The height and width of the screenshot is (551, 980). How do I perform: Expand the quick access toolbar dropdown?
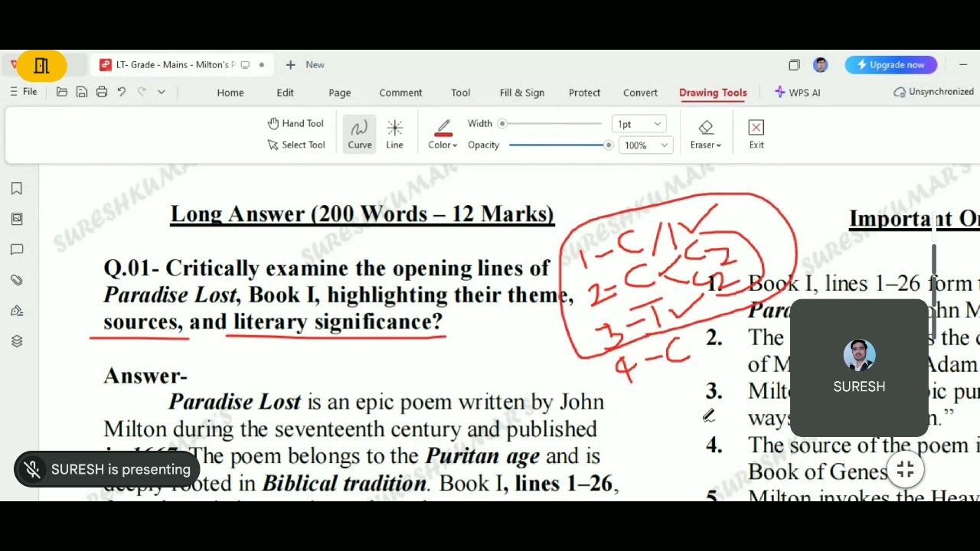(162, 92)
